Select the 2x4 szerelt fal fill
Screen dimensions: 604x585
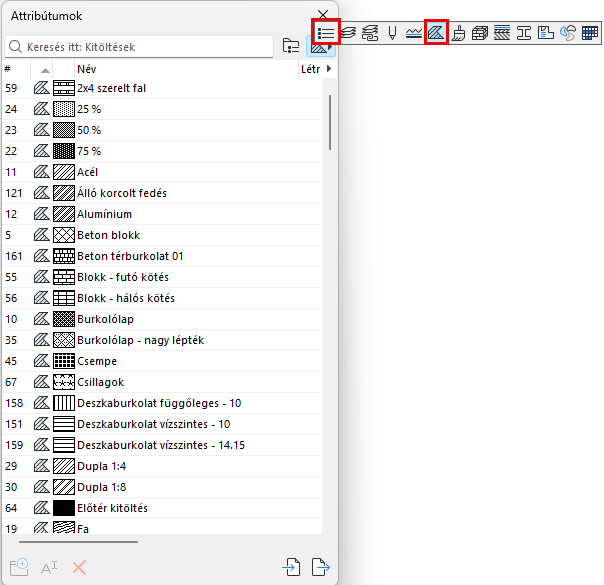pyautogui.click(x=162, y=88)
